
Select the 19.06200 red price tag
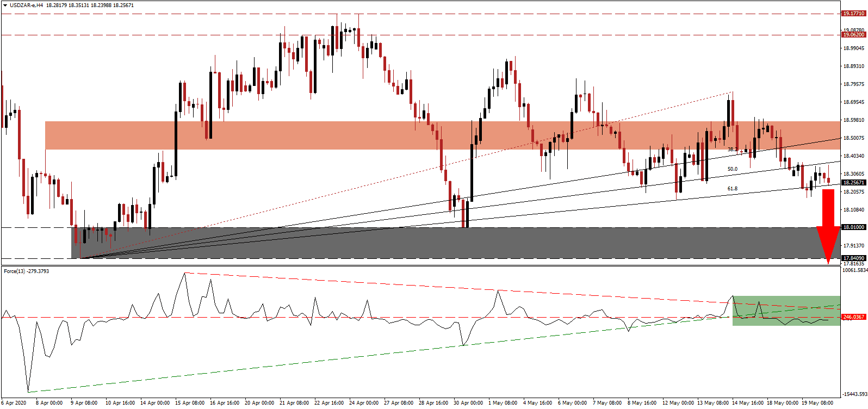[853, 35]
